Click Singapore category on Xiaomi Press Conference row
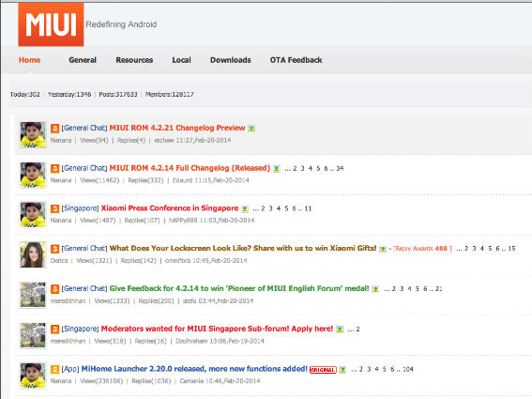Viewport: 532px width, 399px height. (80, 208)
